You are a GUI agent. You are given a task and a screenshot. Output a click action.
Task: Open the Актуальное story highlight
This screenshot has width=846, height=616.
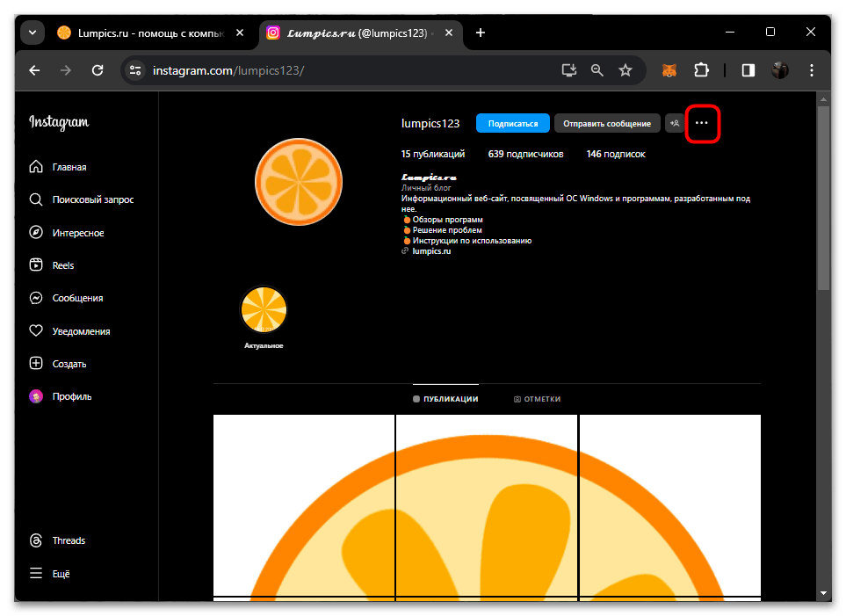pyautogui.click(x=264, y=310)
